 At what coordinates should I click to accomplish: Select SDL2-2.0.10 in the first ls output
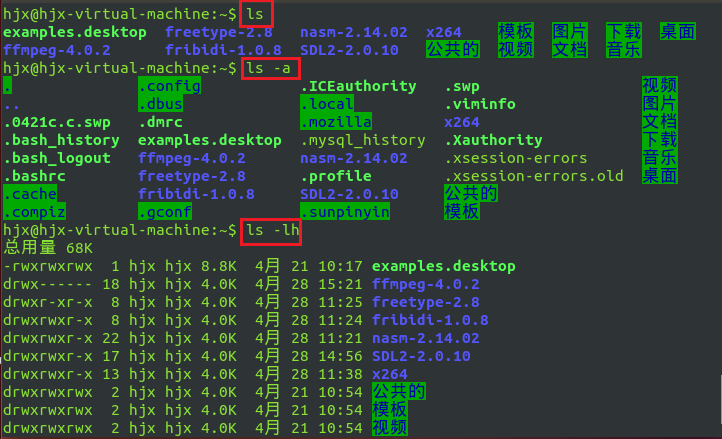tap(349, 50)
